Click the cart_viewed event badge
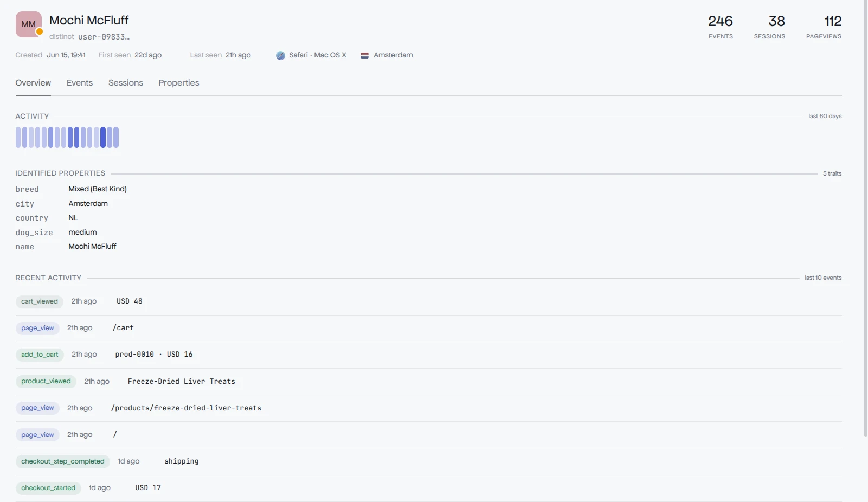 pyautogui.click(x=40, y=301)
